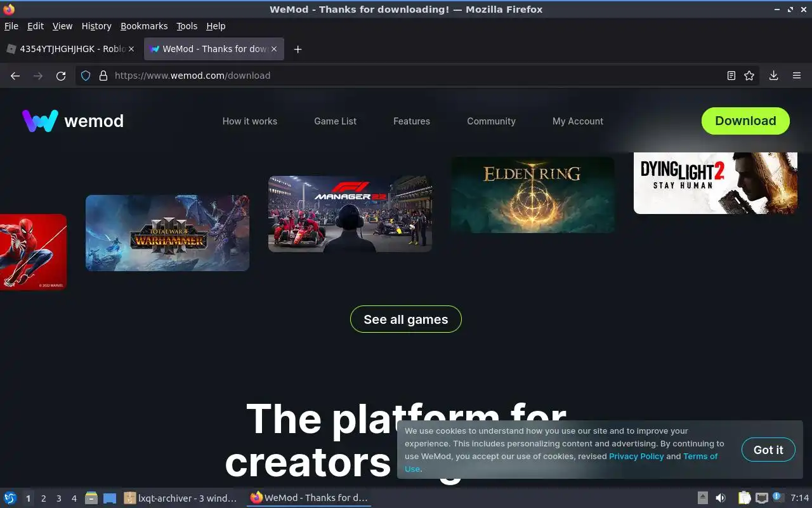Open the Firefox hamburger application menu
This screenshot has width=812, height=508.
pos(797,76)
